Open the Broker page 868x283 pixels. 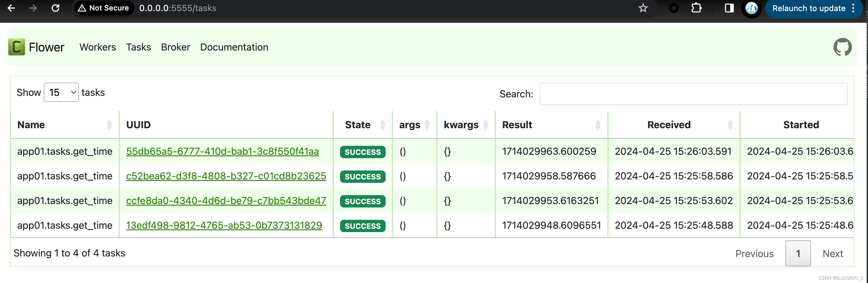click(x=176, y=47)
